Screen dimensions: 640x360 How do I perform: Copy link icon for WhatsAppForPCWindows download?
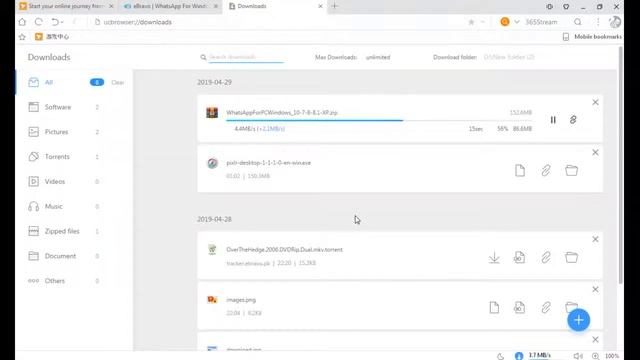click(x=573, y=120)
